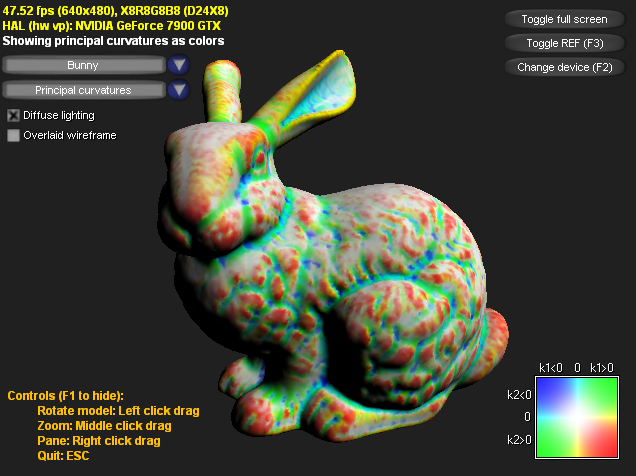This screenshot has width=636, height=476.
Task: Click 'Zoom: Middle click drag' text
Action: point(104,426)
